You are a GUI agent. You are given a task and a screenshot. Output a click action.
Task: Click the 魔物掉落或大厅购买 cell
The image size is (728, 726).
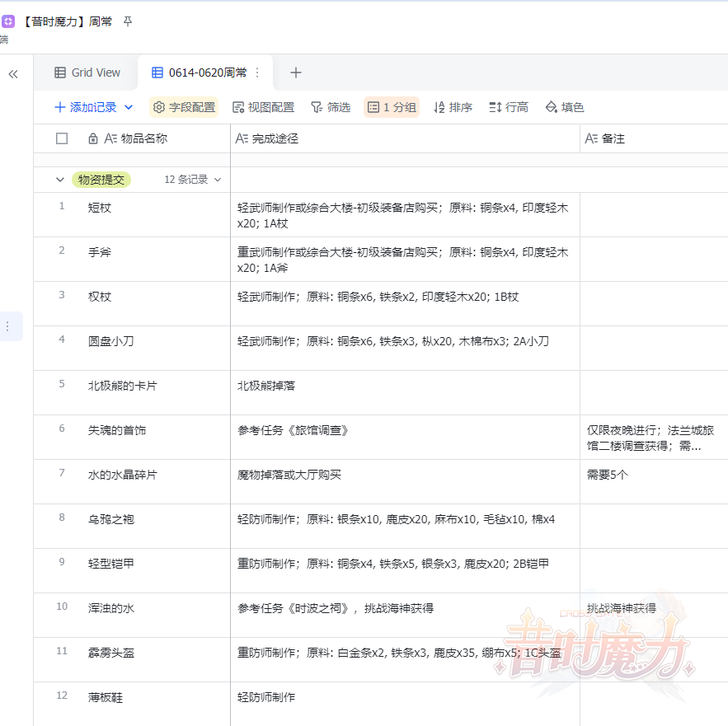click(x=406, y=482)
